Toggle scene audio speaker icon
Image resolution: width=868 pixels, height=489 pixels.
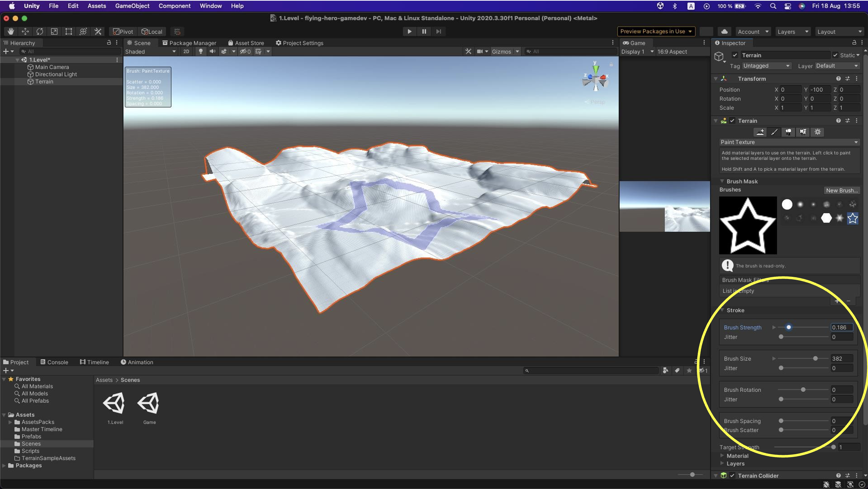213,52
